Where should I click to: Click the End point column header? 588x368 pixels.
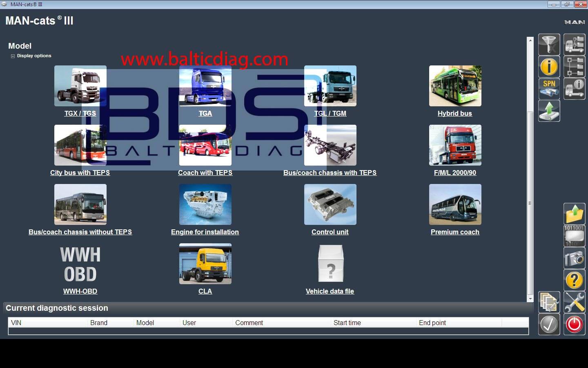coord(459,323)
